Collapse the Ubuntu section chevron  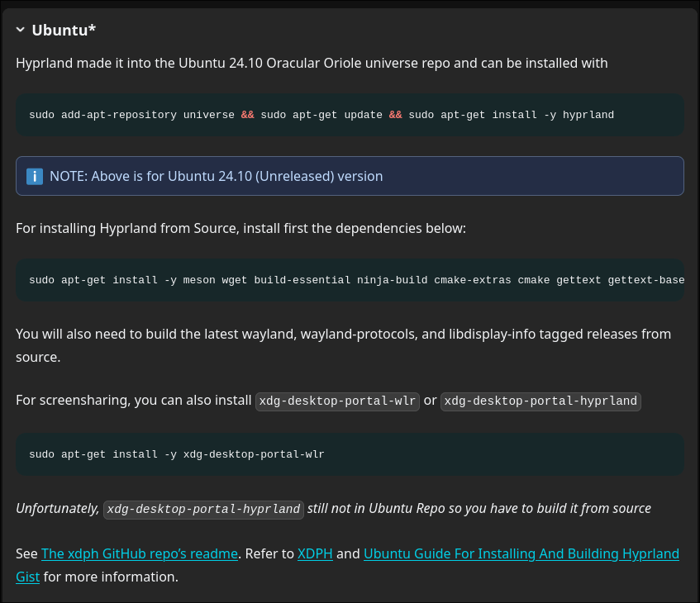pyautogui.click(x=20, y=30)
